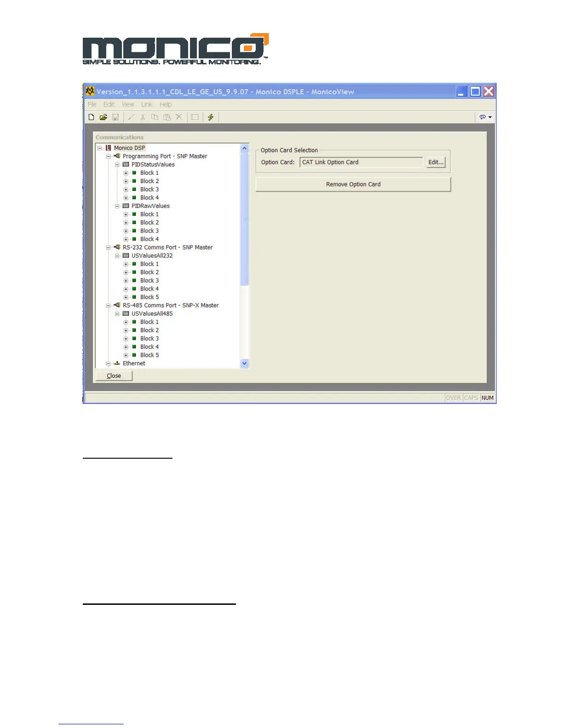This screenshot has height=728, width=563.
Task: Click the Edit... option card button
Action: 436,162
